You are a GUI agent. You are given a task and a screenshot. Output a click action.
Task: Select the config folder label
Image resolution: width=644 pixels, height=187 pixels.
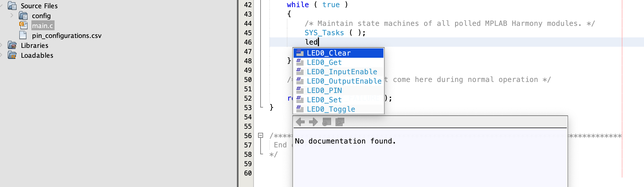pyautogui.click(x=41, y=16)
